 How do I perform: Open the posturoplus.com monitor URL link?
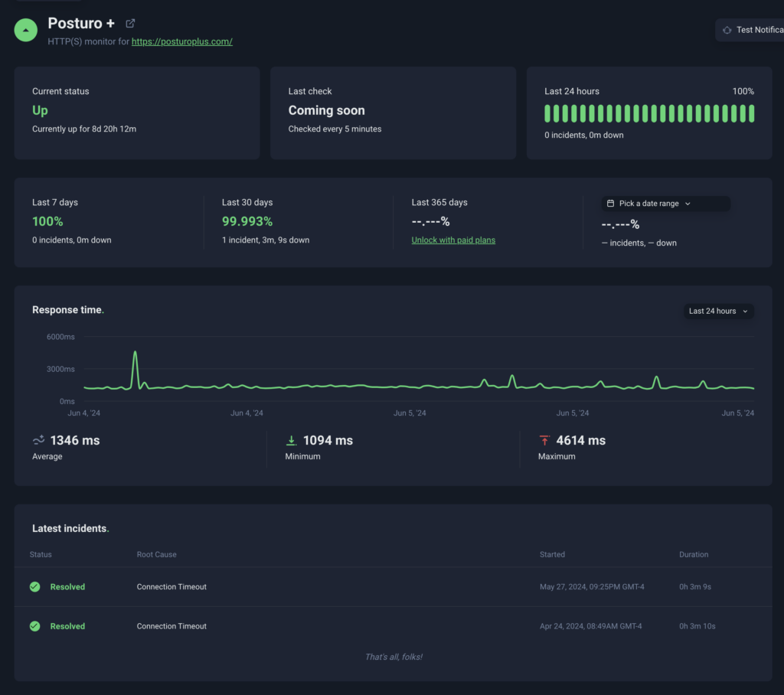click(x=181, y=41)
